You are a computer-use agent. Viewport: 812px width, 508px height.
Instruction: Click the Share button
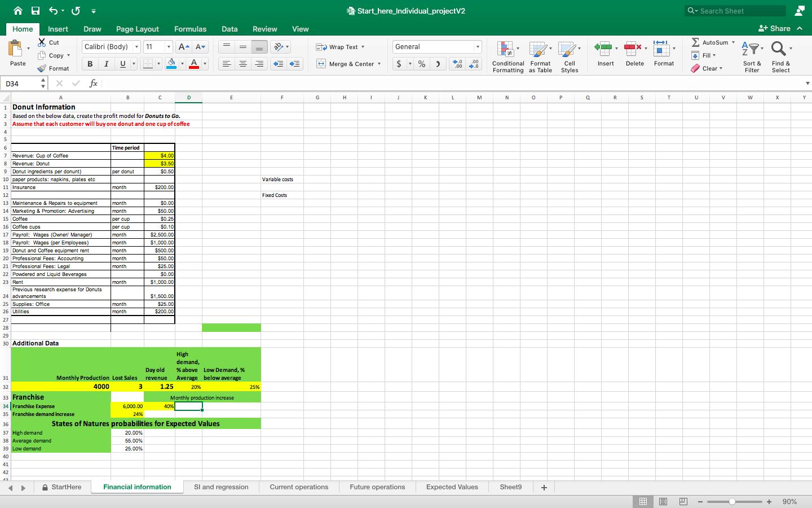click(775, 29)
